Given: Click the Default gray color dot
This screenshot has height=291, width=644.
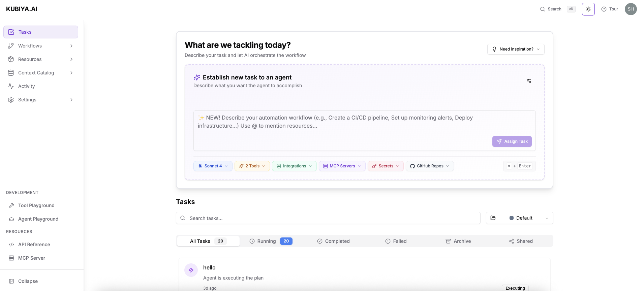Looking at the screenshot, I should coord(512,218).
